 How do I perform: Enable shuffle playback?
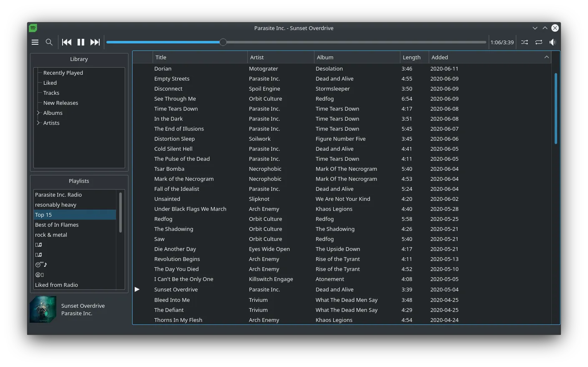click(524, 42)
